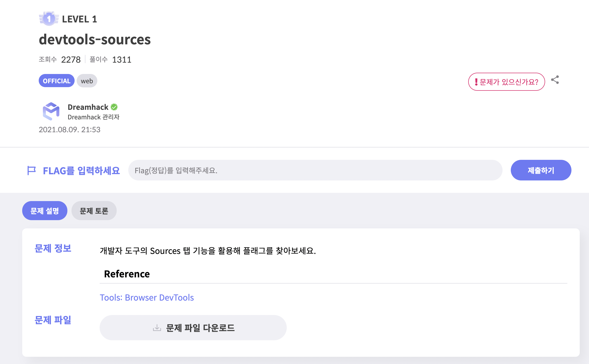Click the 문제가 있으신가요? report button
This screenshot has width=589, height=364.
(x=506, y=82)
